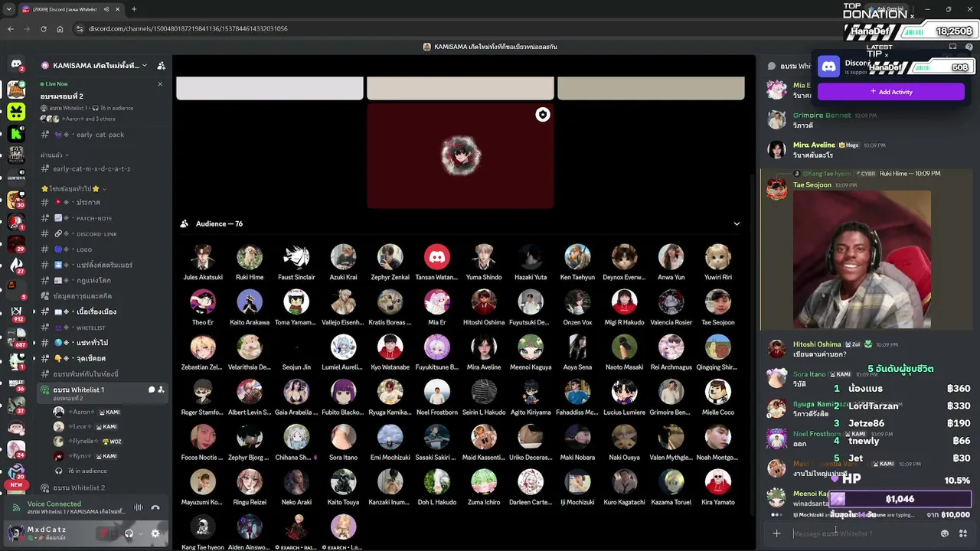Select Ruki Hime audience avatar

[250, 257]
